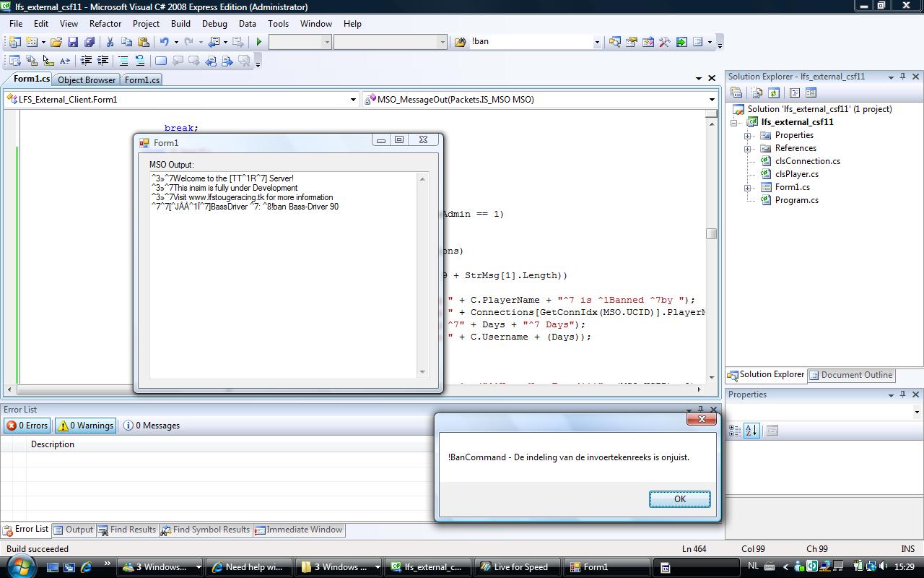Open the active documents list dropdown arrow
Screen dimensions: 924x578
coord(699,78)
